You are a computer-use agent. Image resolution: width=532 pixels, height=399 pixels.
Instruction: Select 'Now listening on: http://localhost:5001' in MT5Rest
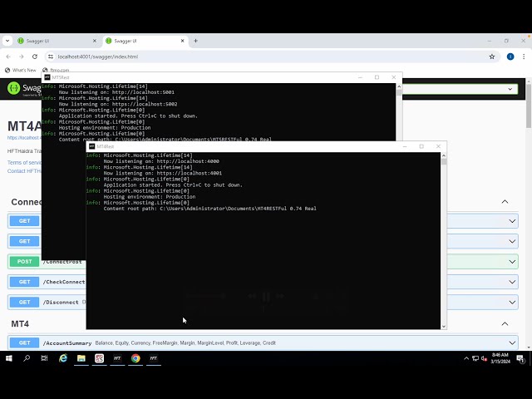[x=116, y=92]
